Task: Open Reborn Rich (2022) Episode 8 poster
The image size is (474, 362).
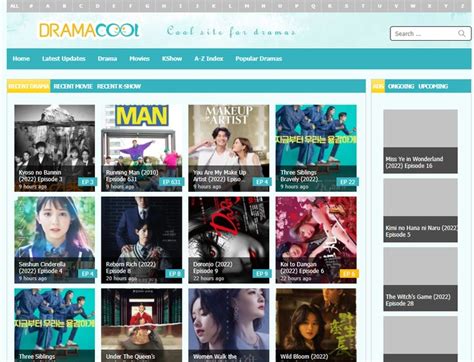Action: click(142, 240)
